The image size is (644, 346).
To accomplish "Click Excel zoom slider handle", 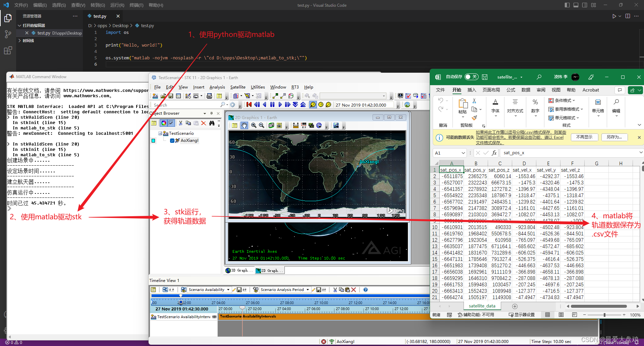I will click(604, 315).
